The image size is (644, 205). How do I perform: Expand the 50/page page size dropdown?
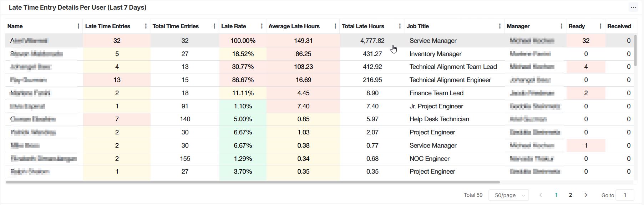coord(508,195)
